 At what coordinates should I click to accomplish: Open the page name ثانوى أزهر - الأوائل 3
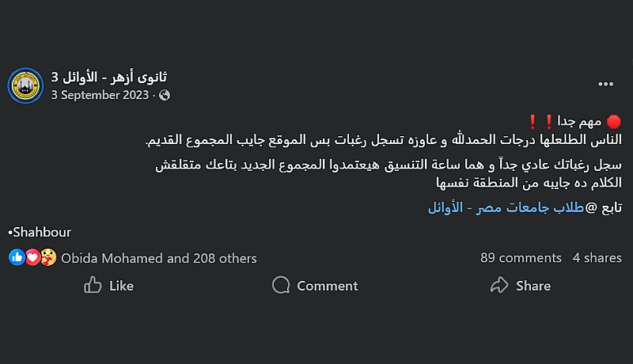click(x=109, y=78)
